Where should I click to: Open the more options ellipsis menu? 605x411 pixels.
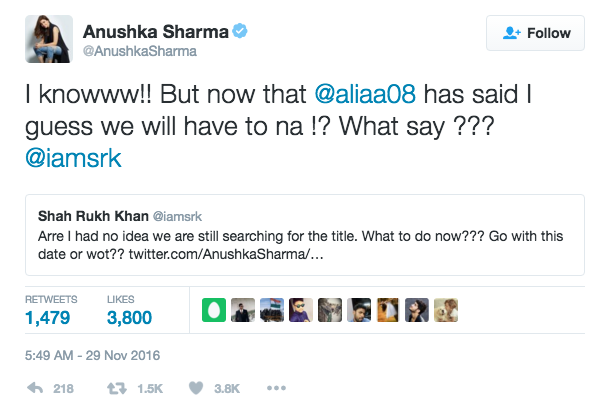click(x=277, y=388)
